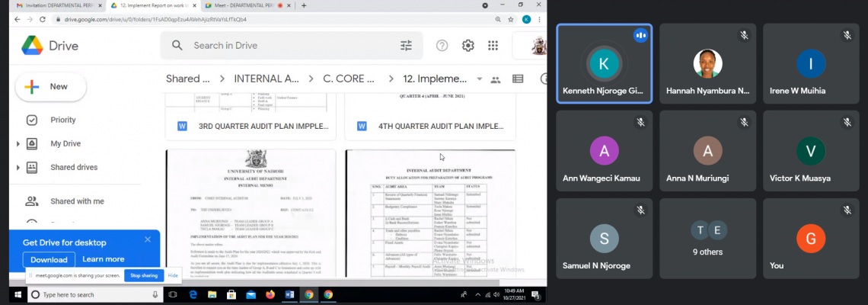Open the Google apps grid launcher
868x305 pixels.
(x=493, y=46)
